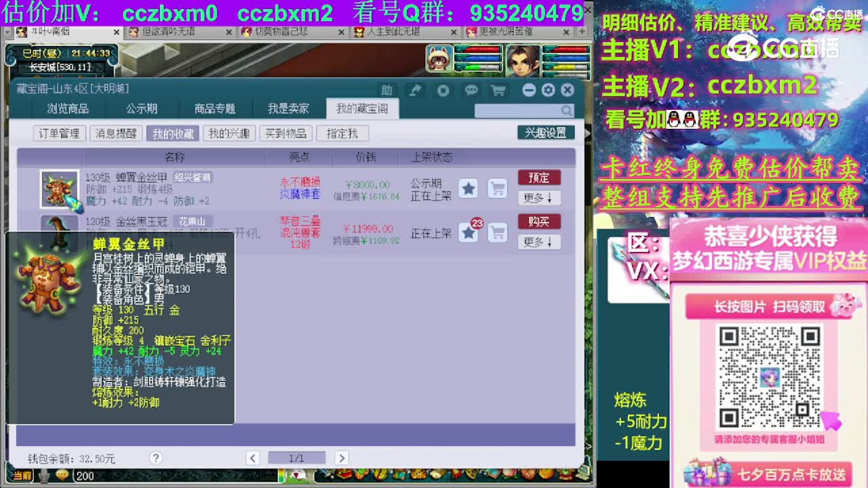Click 购买 button for 金丝黑玉冠
This screenshot has width=868, height=488.
(x=539, y=222)
